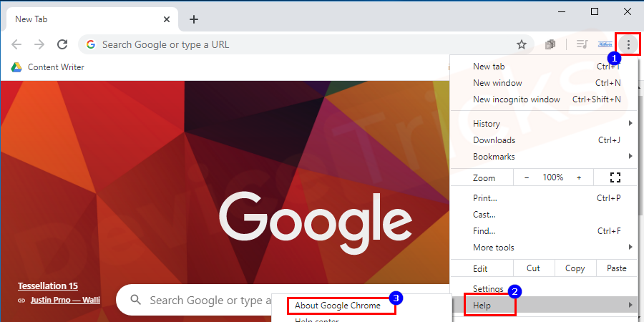Expand the History submenu
Viewport: 644px width, 322px height.
[544, 124]
